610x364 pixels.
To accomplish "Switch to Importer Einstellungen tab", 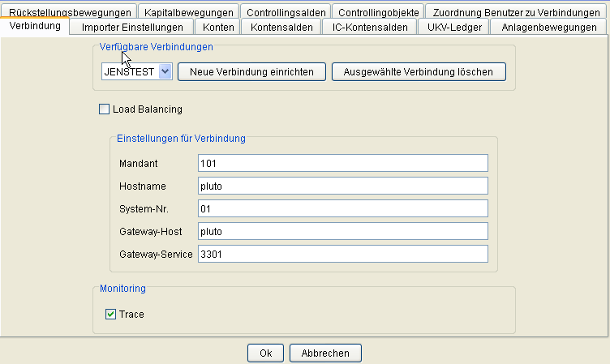I will [132, 28].
